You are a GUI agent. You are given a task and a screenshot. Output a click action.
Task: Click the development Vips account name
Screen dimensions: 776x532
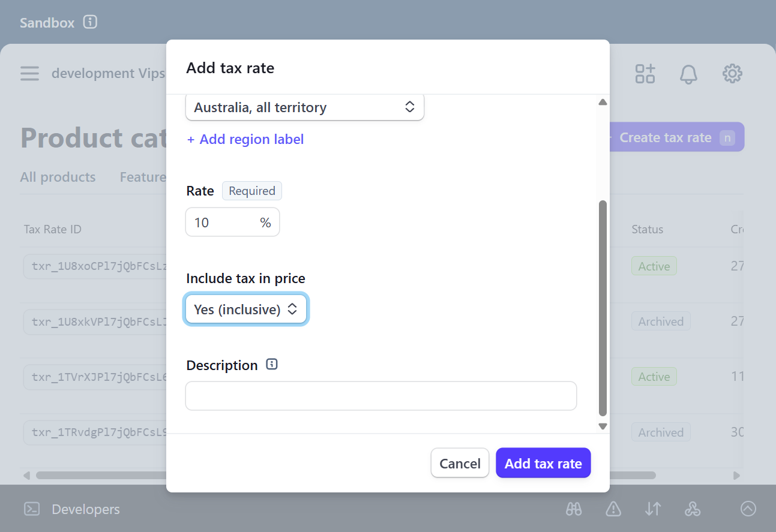point(108,73)
